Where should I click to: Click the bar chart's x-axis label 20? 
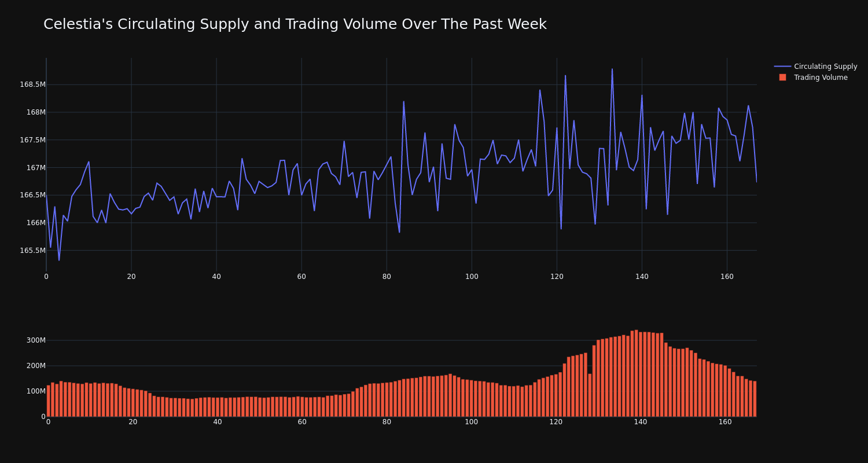pos(133,422)
